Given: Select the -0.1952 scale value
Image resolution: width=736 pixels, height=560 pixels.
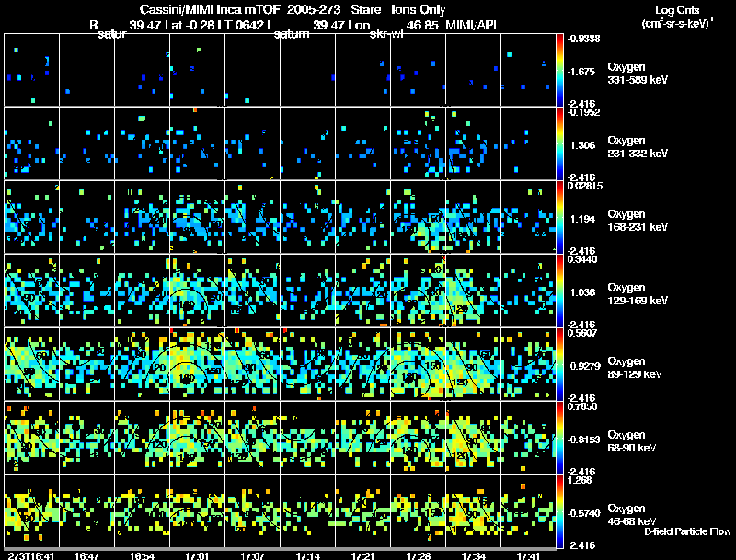Looking at the screenshot, I should tap(583, 112).
